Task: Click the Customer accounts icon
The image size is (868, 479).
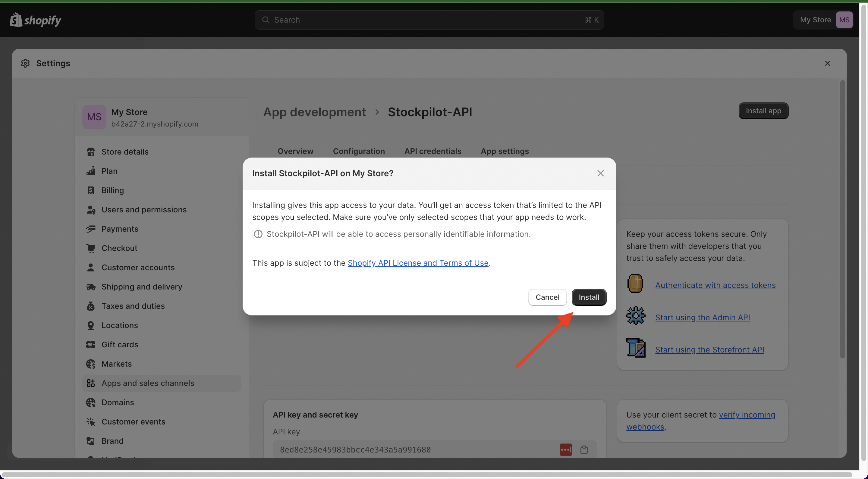Action: (91, 267)
